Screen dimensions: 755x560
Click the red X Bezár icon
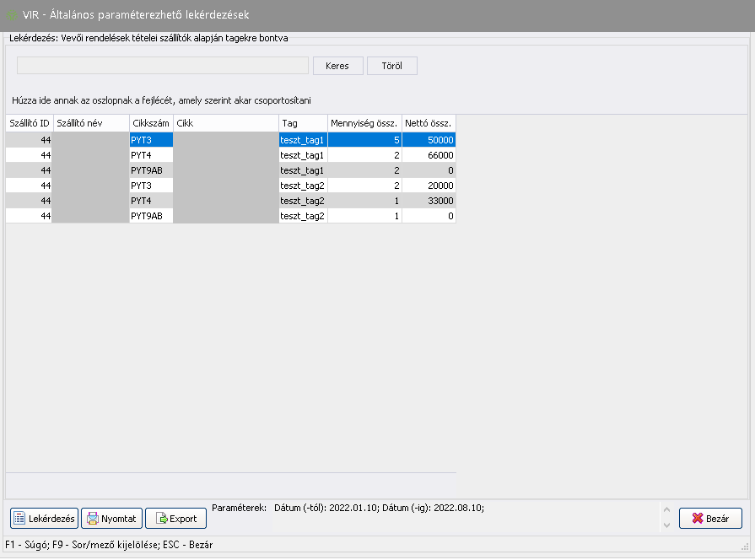point(697,519)
